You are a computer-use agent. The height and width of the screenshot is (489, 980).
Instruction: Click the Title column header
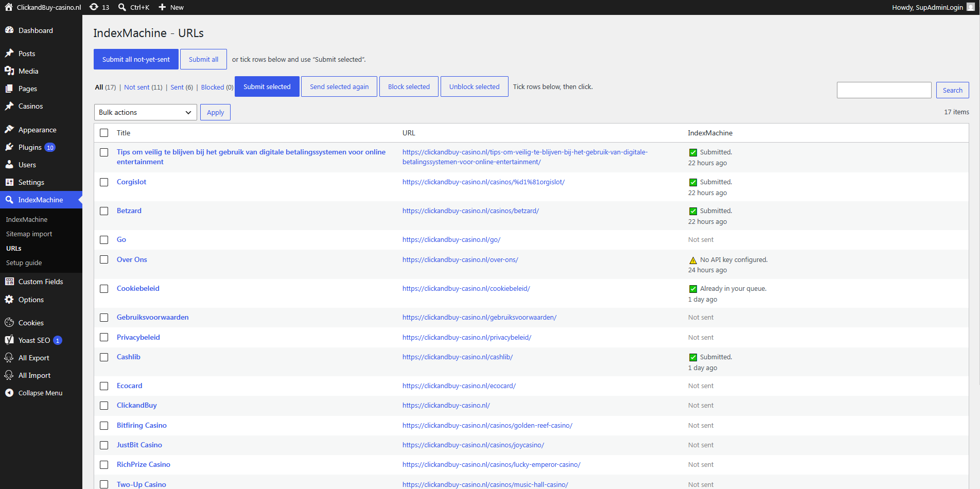pos(124,133)
